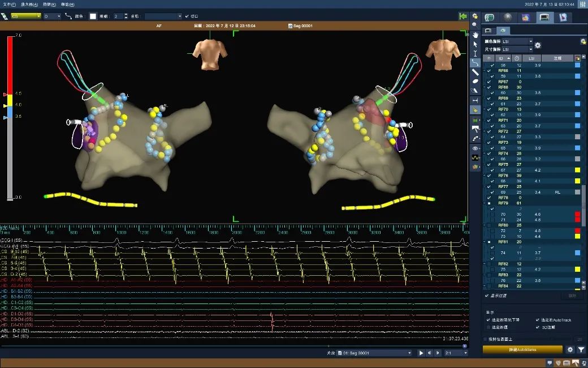The width and height of the screenshot is (588, 368).
Task: Open the CS catheter dropdown
Action: point(26,16)
